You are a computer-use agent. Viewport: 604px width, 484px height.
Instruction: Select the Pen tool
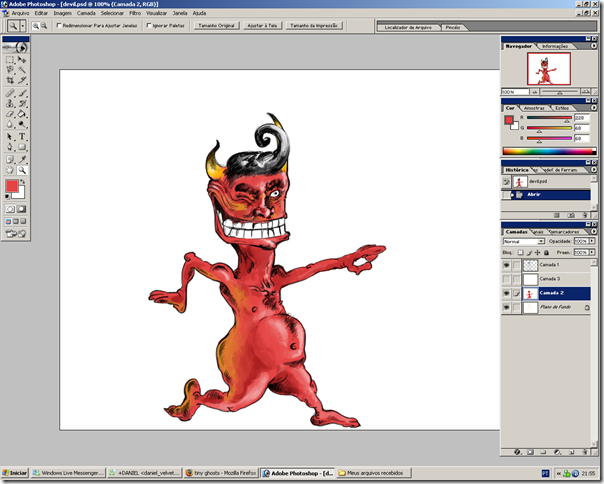10,147
